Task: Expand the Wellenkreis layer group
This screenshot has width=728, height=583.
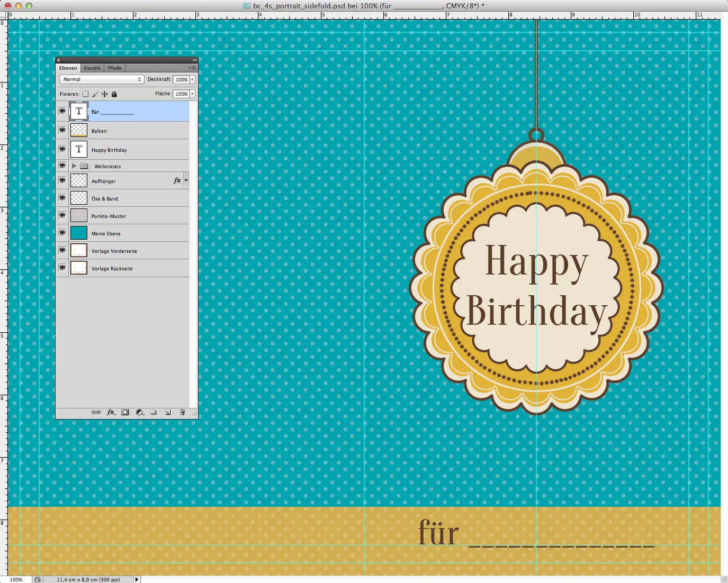Action: pos(74,166)
